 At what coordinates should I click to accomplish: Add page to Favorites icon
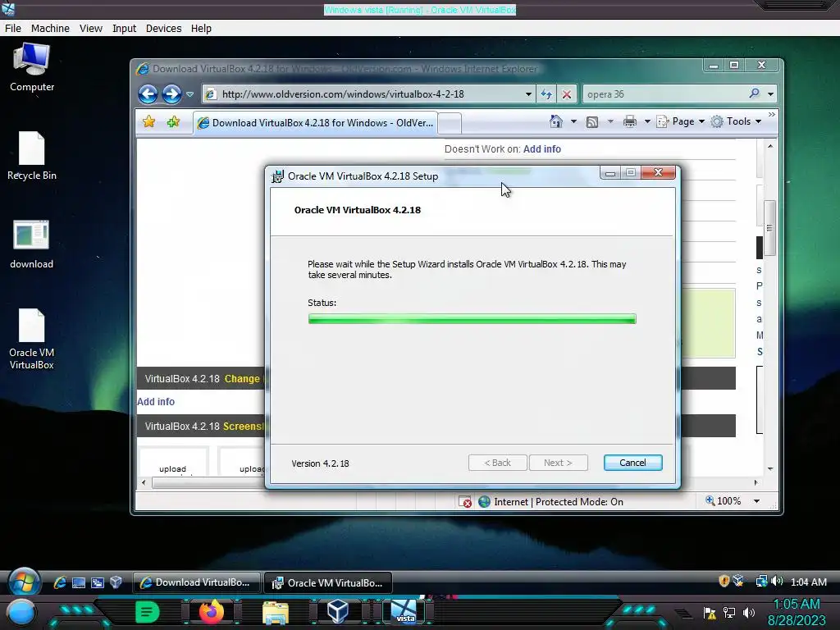173,122
